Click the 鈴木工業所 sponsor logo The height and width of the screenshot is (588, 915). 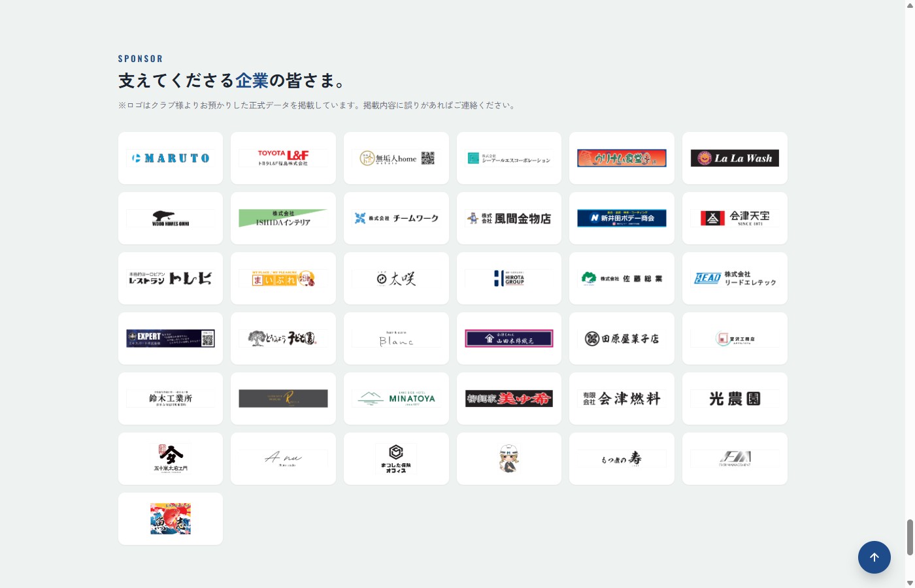click(171, 399)
